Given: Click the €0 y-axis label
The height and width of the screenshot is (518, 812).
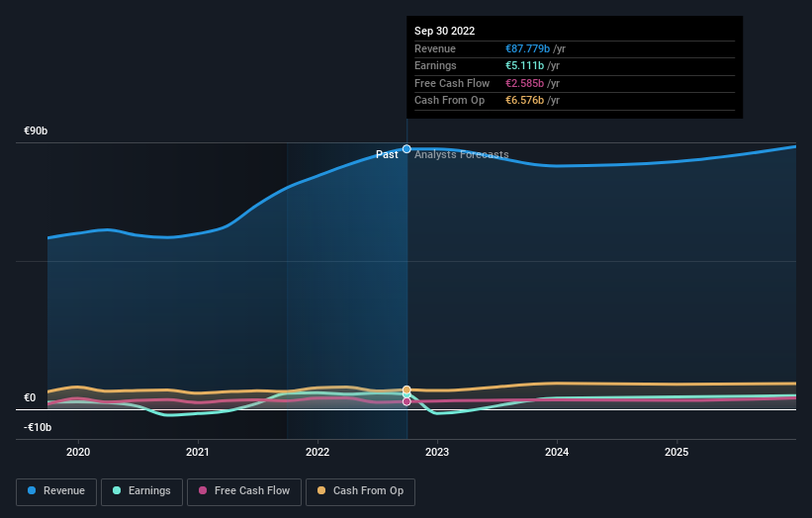Looking at the screenshot, I should coord(30,398).
